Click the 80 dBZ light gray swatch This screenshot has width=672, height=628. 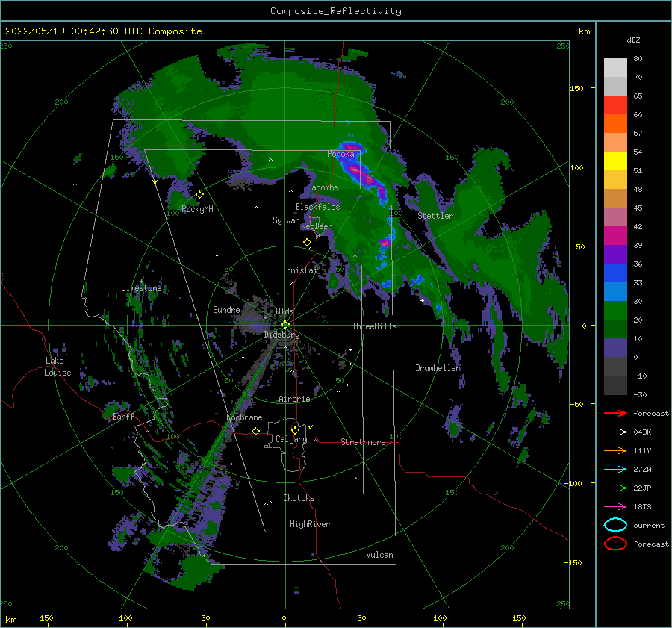[615, 68]
